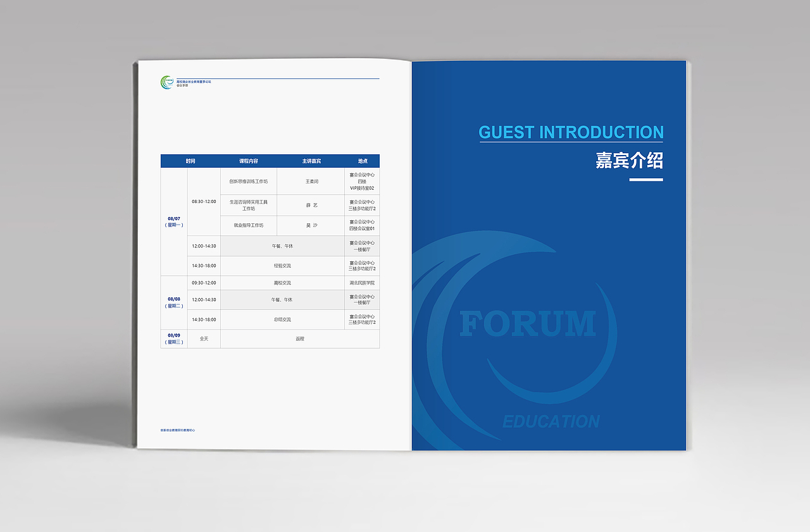Viewport: 810px width, 532px height.
Task: Click the 高校交流 cell
Action: tap(283, 283)
